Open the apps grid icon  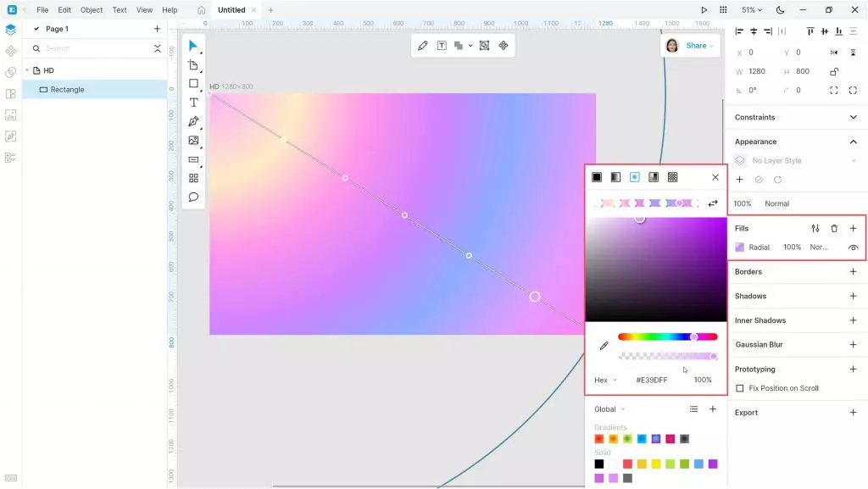tap(723, 10)
